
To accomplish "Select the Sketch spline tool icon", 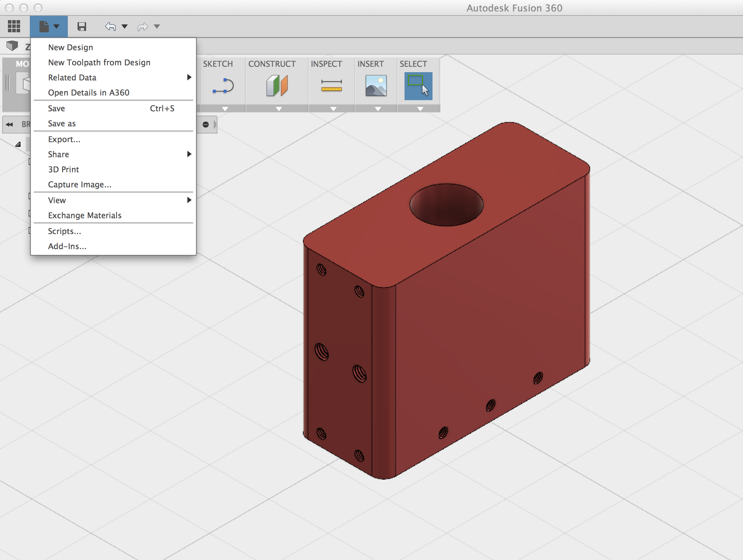I will (x=223, y=86).
